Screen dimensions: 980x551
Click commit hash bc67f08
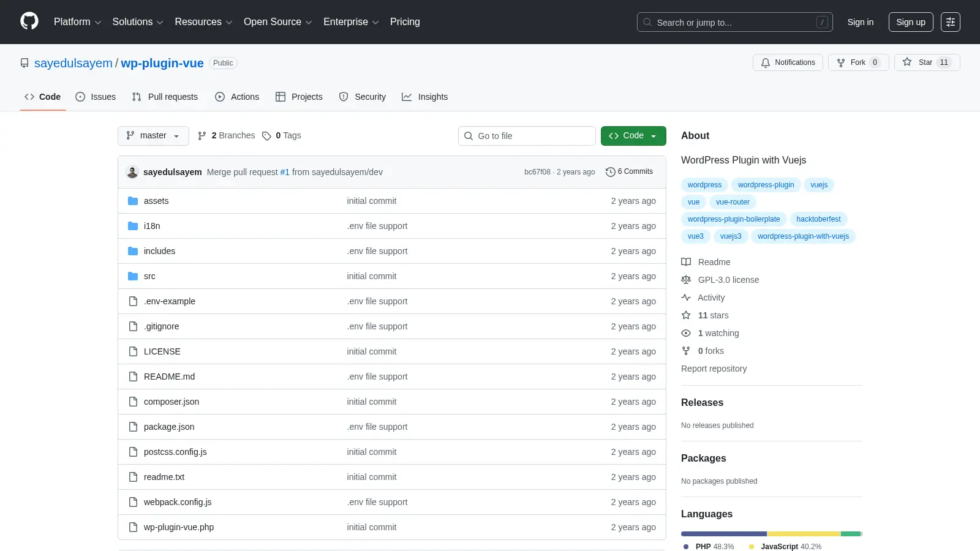tap(537, 172)
